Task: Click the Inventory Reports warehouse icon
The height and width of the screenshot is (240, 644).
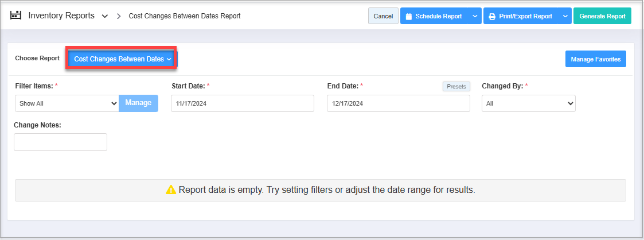Action: (16, 16)
